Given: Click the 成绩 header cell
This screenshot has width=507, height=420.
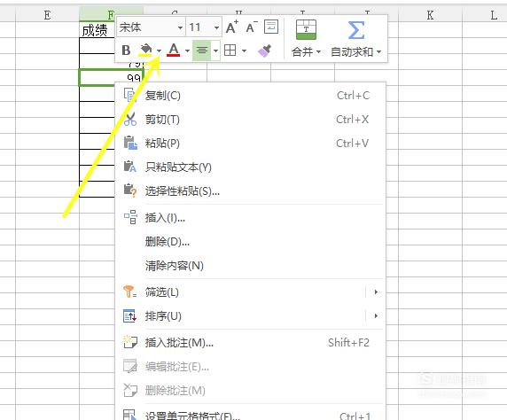Looking at the screenshot, I should click(97, 30).
